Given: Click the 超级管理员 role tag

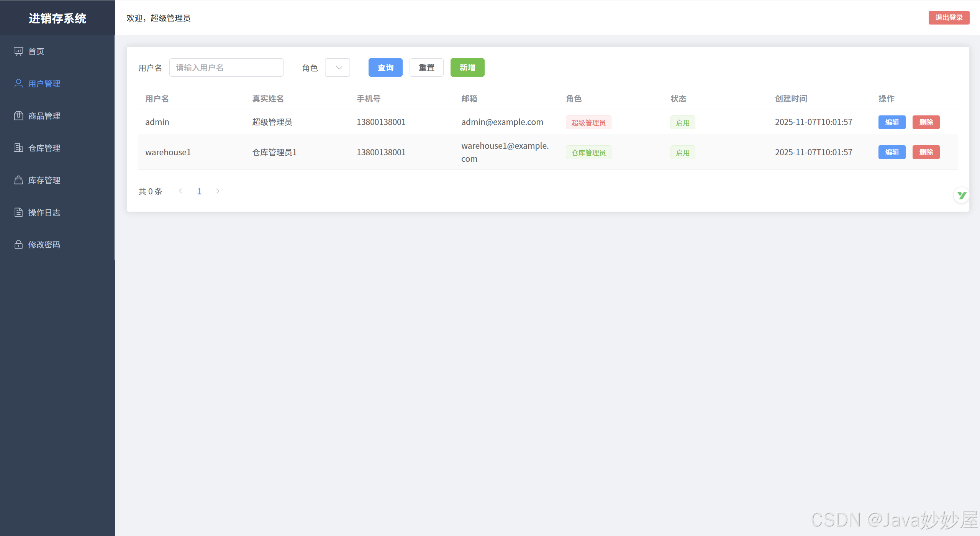Looking at the screenshot, I should (x=588, y=122).
